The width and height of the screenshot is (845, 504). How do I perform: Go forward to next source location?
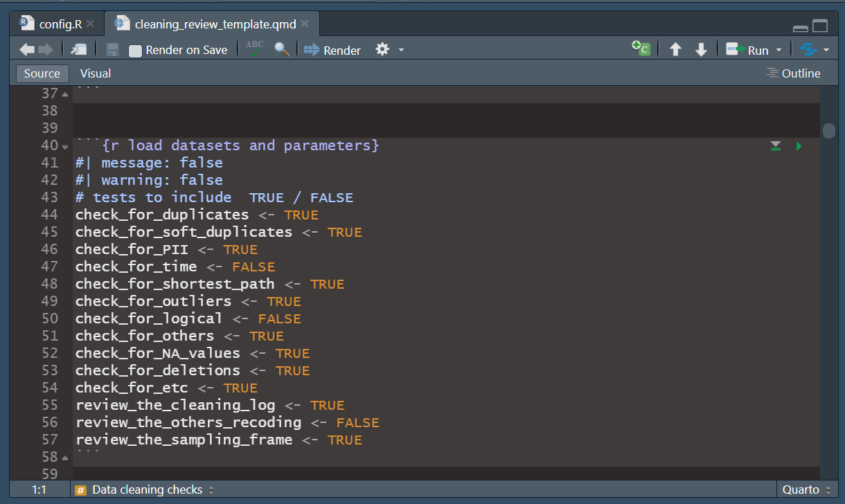click(46, 50)
